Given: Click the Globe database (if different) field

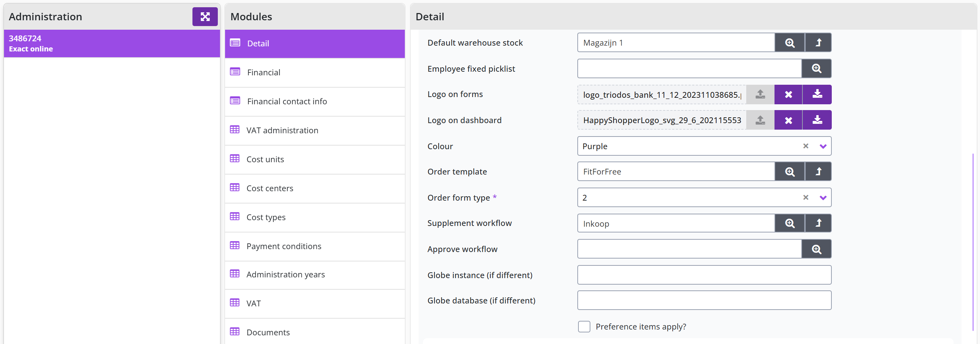Looking at the screenshot, I should pyautogui.click(x=704, y=300).
